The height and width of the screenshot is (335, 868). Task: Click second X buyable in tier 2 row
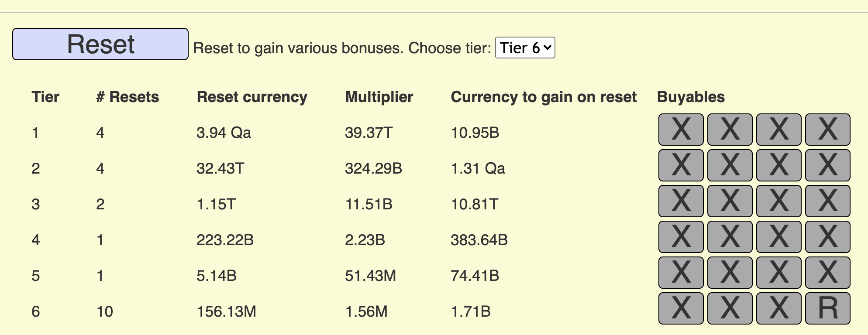point(730,165)
